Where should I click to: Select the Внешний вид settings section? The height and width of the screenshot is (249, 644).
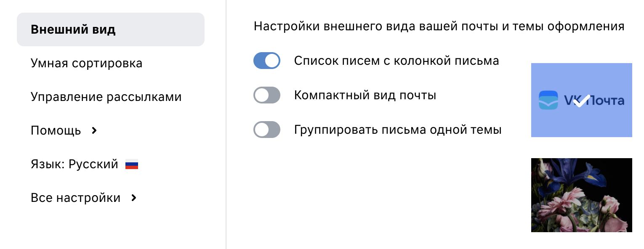111,29
